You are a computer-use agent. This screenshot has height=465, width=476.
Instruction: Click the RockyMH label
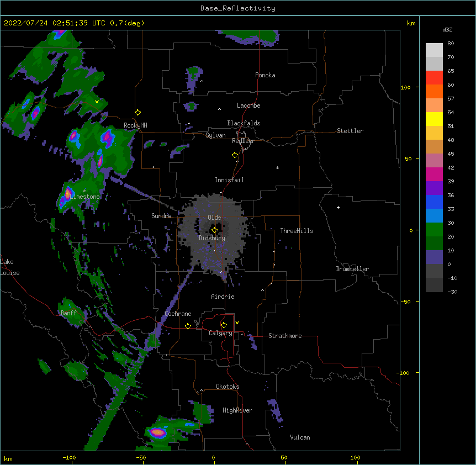point(135,125)
